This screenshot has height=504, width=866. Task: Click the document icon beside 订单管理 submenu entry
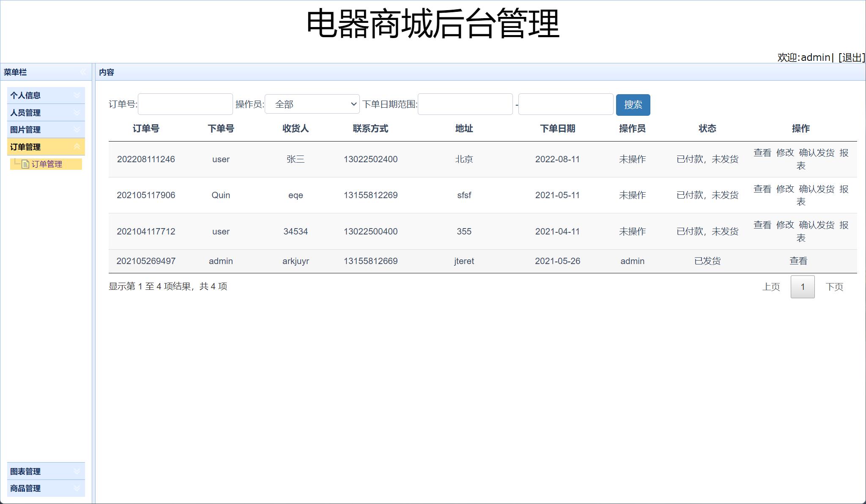[25, 164]
